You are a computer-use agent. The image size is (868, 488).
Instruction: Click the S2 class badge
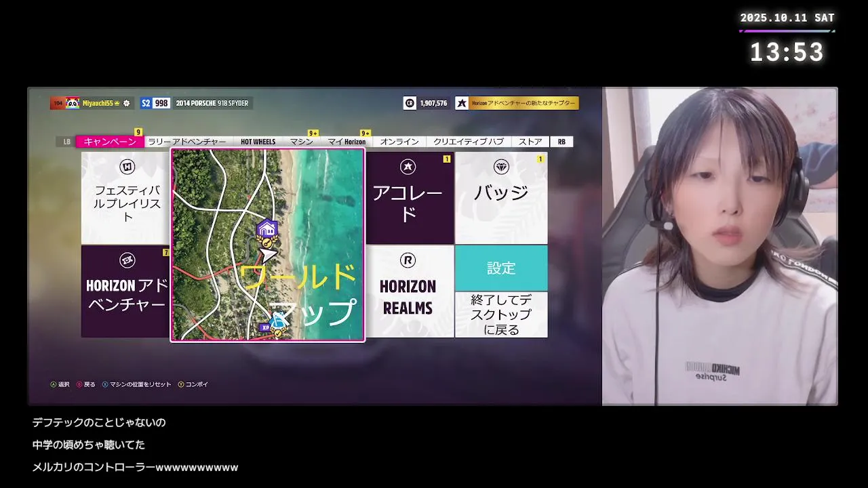(146, 103)
